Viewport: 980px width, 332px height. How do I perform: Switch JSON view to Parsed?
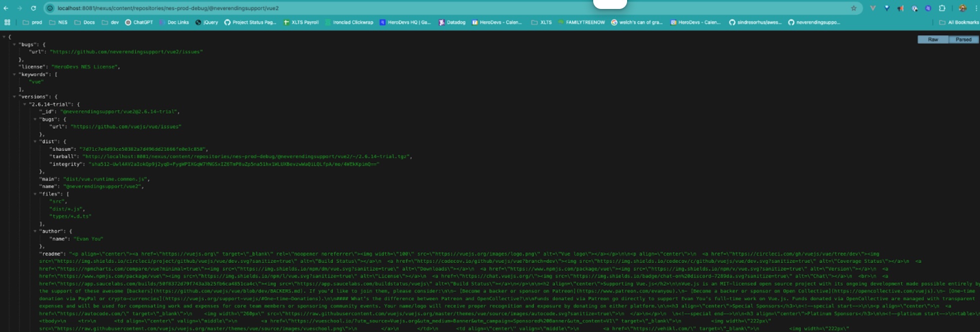[963, 39]
